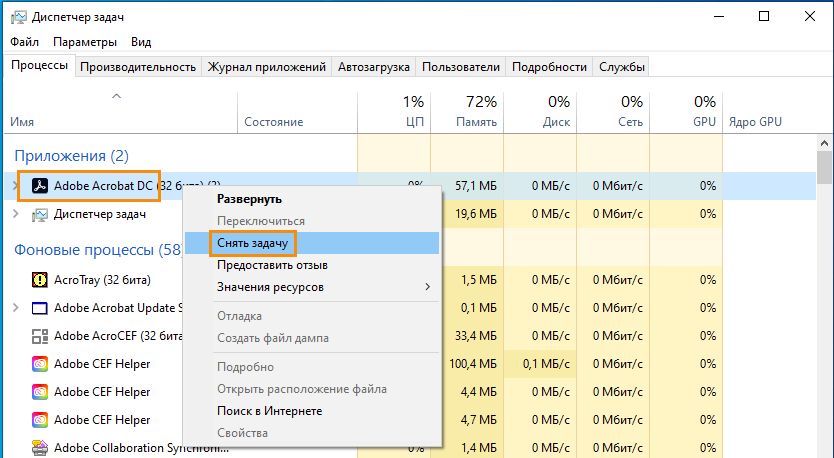Sort by the Диск column header
The width and height of the screenshot is (834, 458).
click(540, 112)
